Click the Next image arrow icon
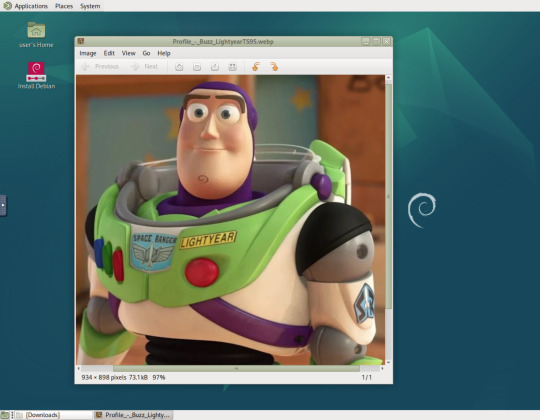Viewport: 540px width, 420px height. click(135, 66)
